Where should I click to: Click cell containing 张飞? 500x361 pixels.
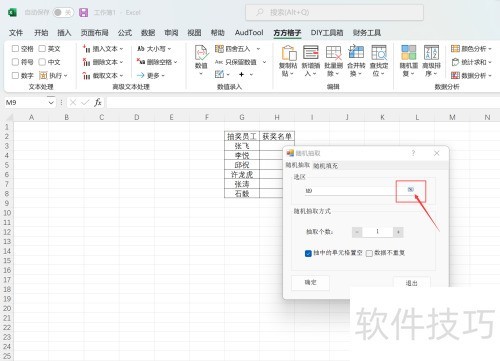click(x=242, y=146)
